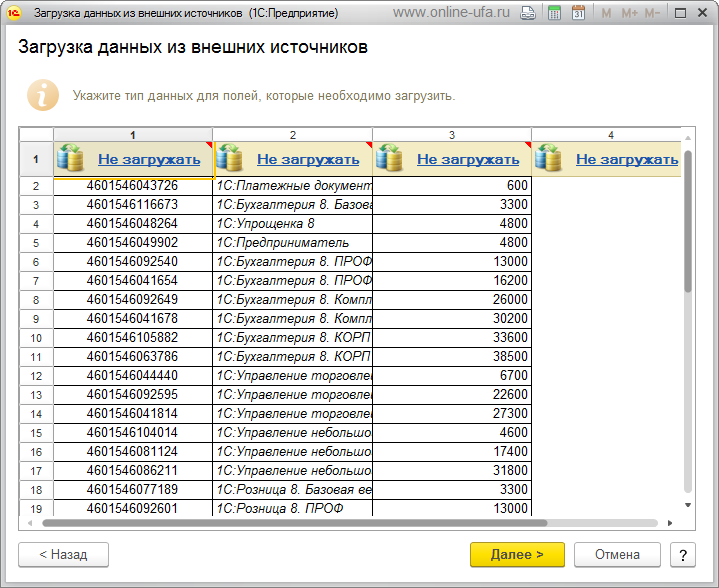The image size is (719, 588).
Task: Select cell '1С:Розница 8. Базовая ве'
Action: pyautogui.click(x=293, y=489)
